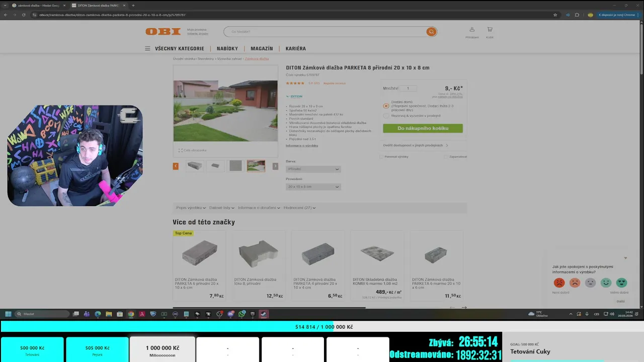Click the Výstavba zahrad breadcrumb link

229,59
